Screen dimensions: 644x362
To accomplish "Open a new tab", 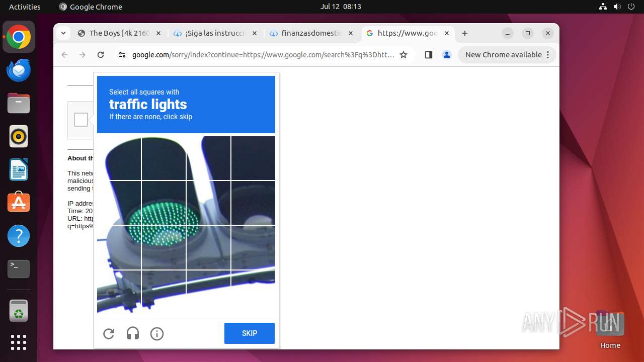I will (465, 33).
